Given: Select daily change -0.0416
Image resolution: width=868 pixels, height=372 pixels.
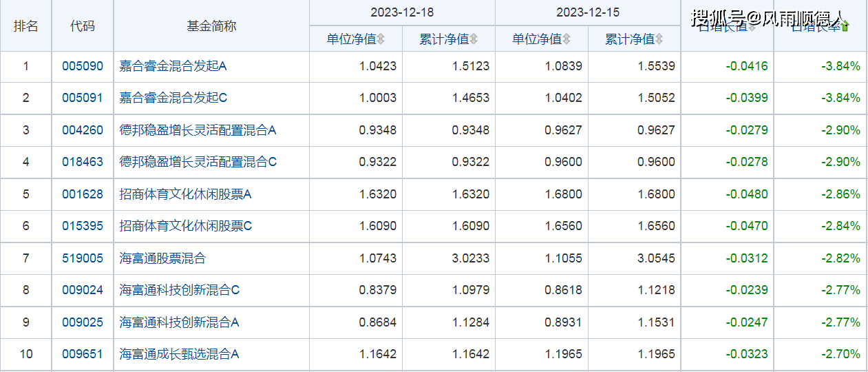Looking at the screenshot, I should click(x=747, y=66).
